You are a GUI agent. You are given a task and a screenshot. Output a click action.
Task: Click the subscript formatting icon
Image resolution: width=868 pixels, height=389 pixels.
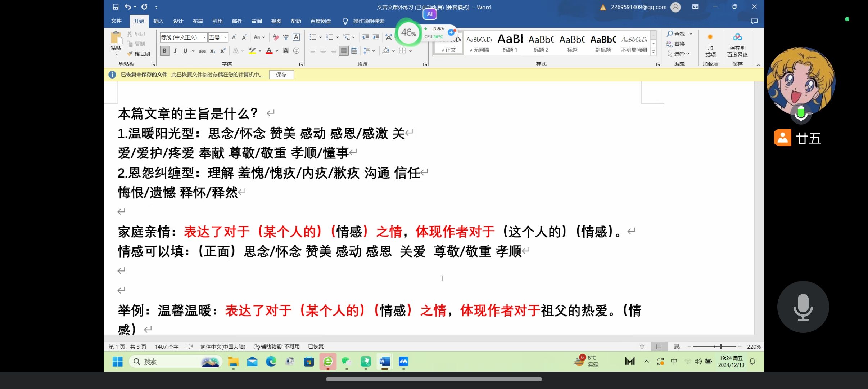coord(213,51)
